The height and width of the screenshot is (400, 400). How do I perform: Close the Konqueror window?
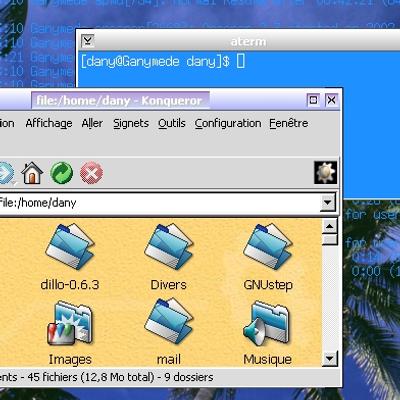pyautogui.click(x=332, y=100)
